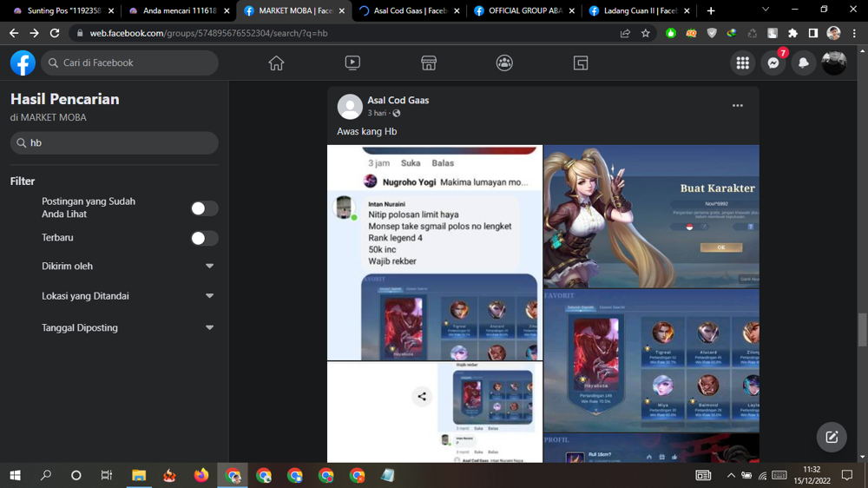868x488 pixels.
Task: Open a new browser tab
Action: [x=711, y=10]
